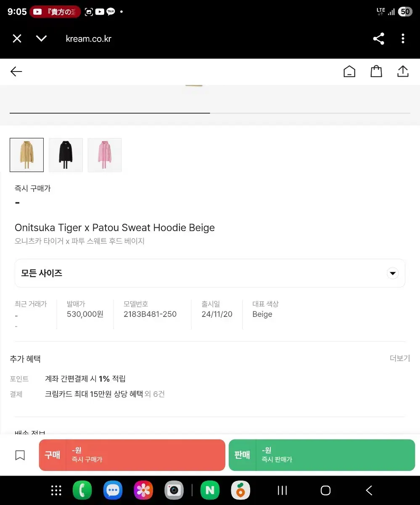Screen dimensions: 420x505
Task: Click Korean product name 오니츠카 타이거
Action: pos(79,241)
